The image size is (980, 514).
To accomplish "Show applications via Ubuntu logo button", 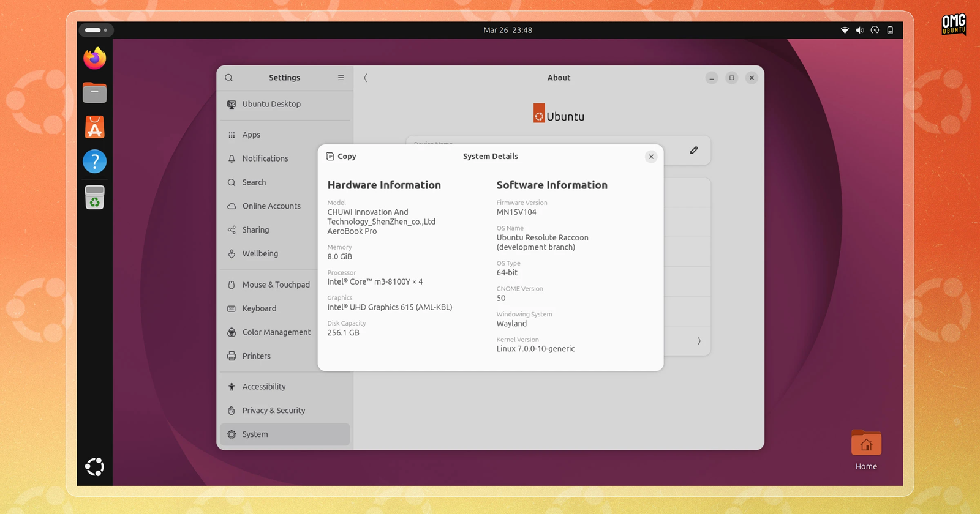I will point(94,467).
